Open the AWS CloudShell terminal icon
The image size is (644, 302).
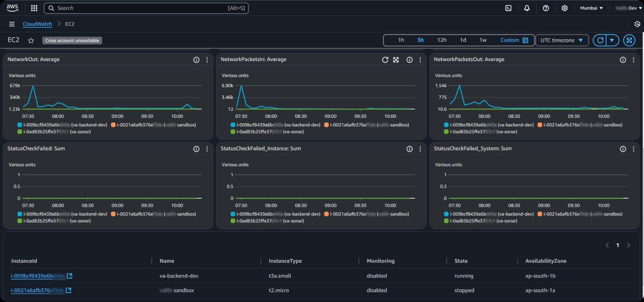(509, 8)
